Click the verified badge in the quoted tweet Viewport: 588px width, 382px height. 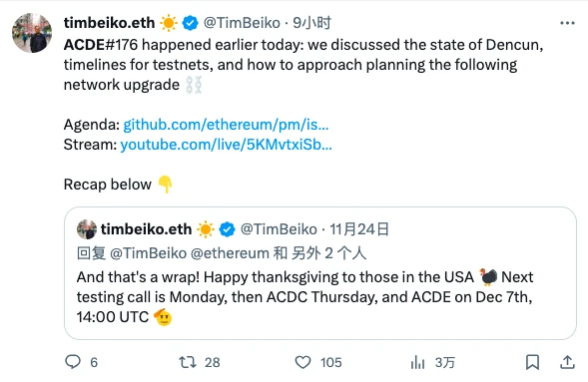(x=227, y=229)
